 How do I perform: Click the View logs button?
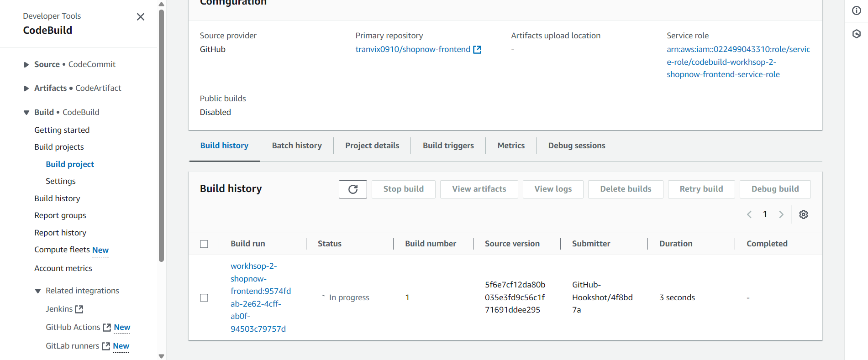pos(553,189)
